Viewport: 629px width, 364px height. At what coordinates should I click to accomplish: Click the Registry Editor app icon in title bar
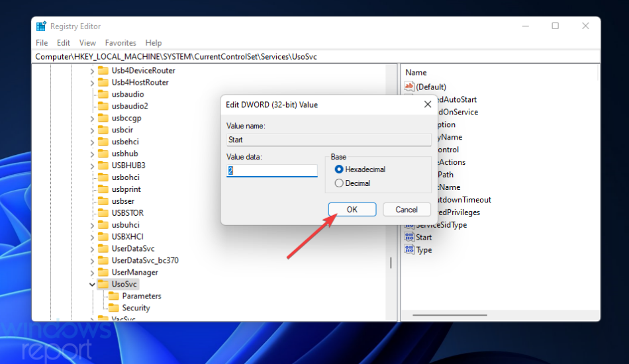[41, 26]
